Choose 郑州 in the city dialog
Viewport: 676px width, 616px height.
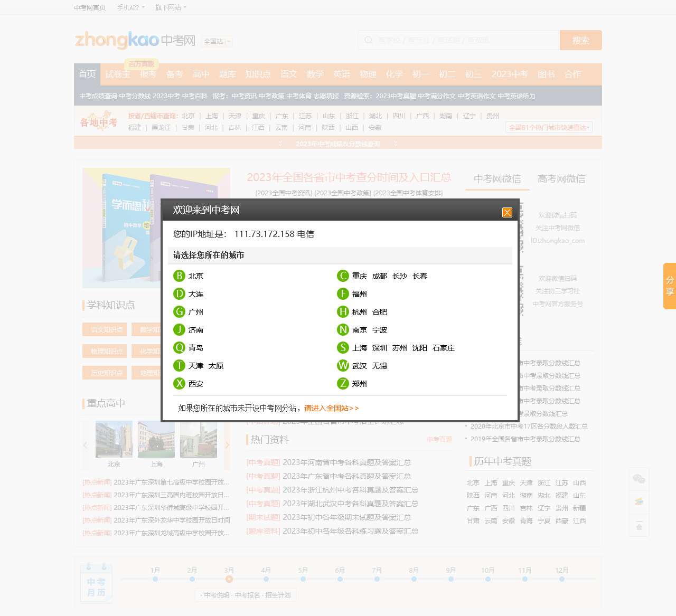click(360, 384)
